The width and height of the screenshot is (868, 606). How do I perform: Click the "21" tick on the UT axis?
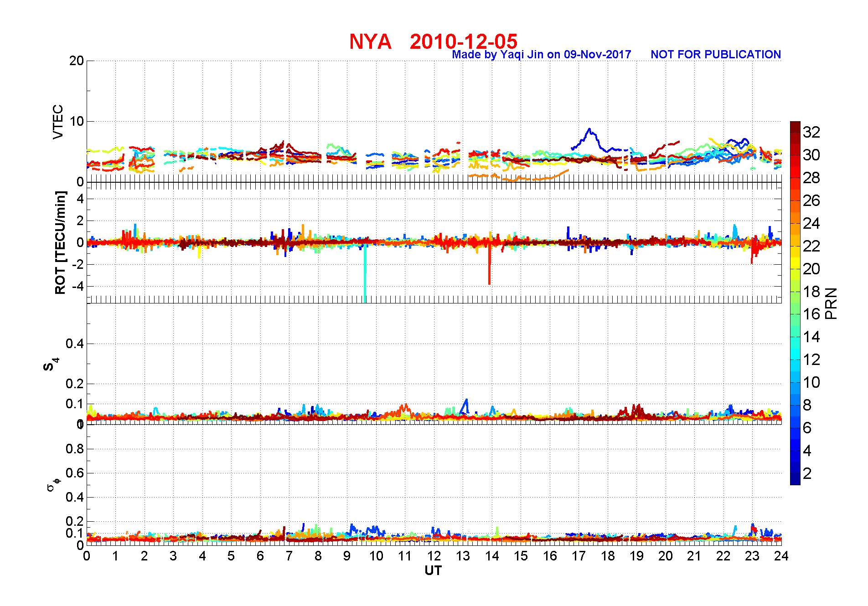point(694,556)
